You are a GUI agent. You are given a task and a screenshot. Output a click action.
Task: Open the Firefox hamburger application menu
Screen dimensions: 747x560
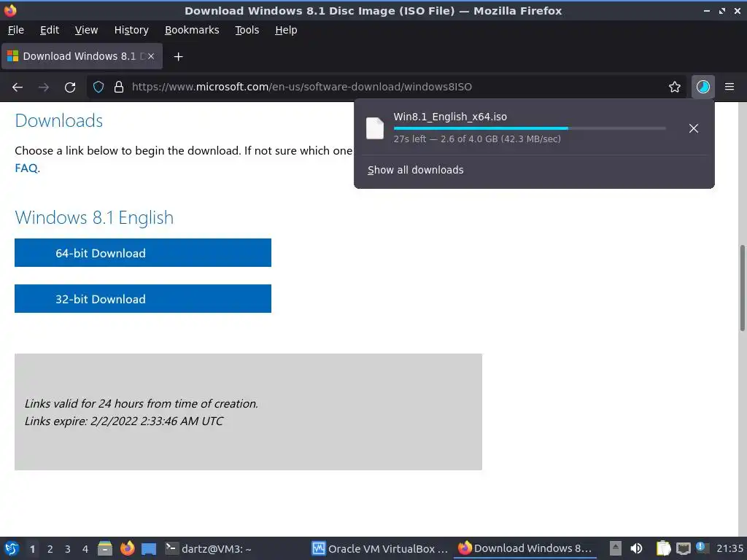point(729,87)
